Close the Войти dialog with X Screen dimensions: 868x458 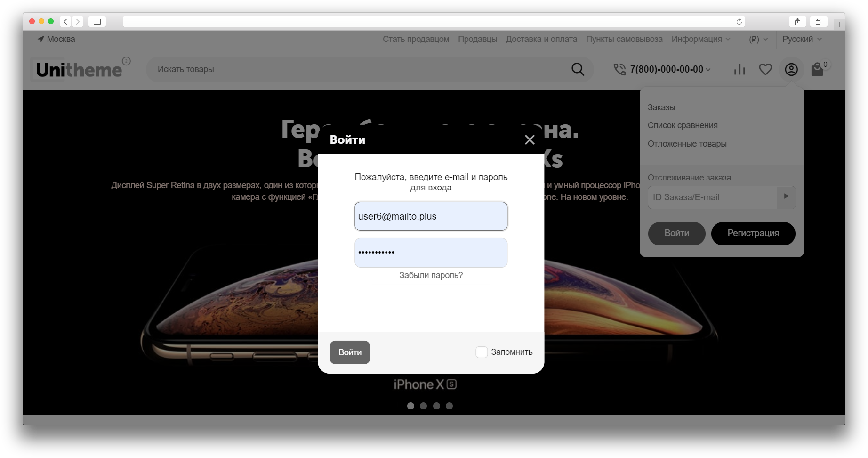click(530, 139)
